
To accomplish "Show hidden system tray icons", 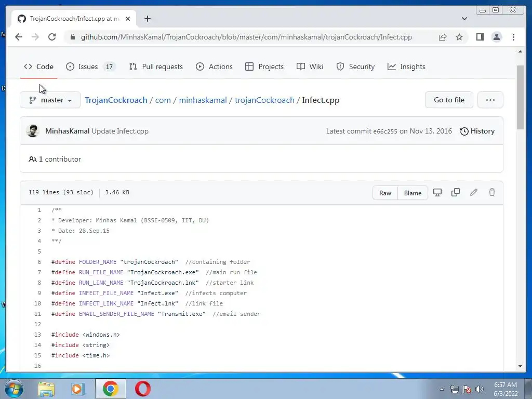I will 442,389.
